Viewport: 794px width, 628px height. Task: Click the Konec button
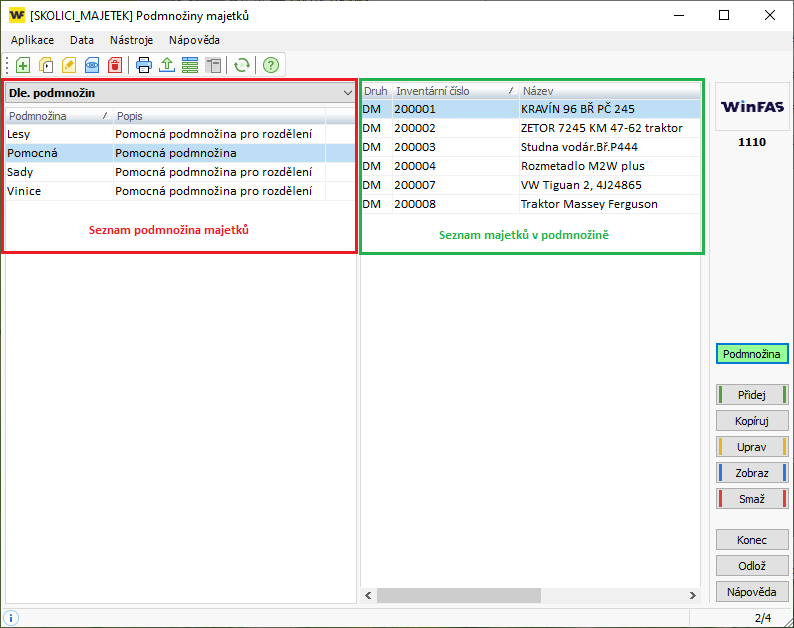coord(752,540)
